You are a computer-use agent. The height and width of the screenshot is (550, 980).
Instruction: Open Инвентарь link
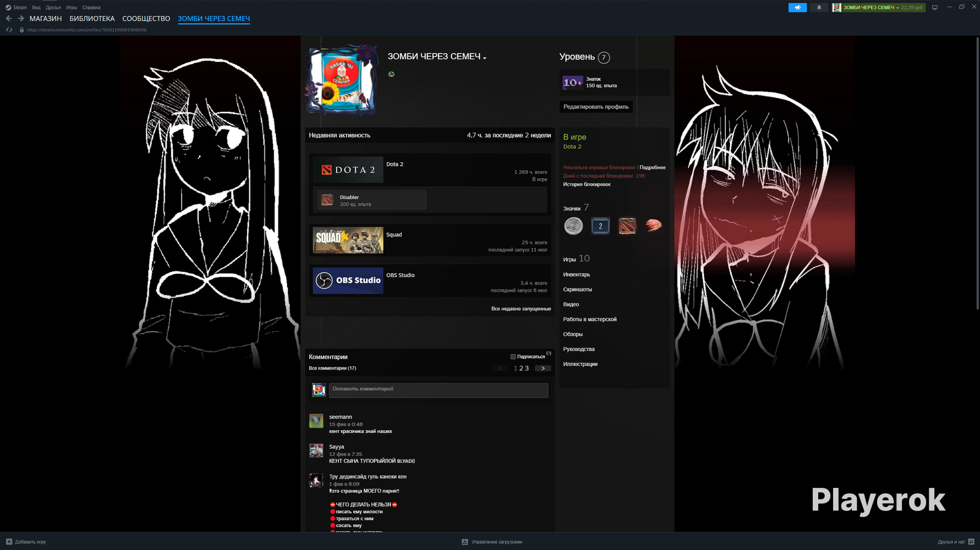click(x=577, y=274)
